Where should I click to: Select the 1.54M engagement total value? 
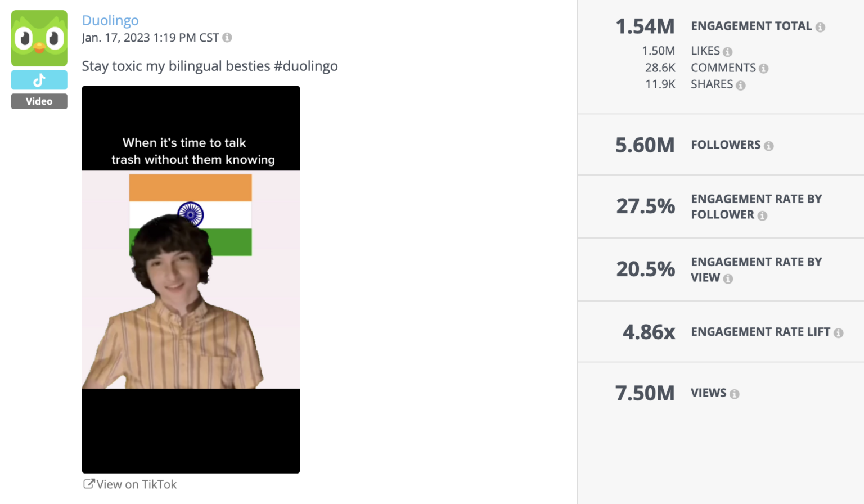click(645, 26)
